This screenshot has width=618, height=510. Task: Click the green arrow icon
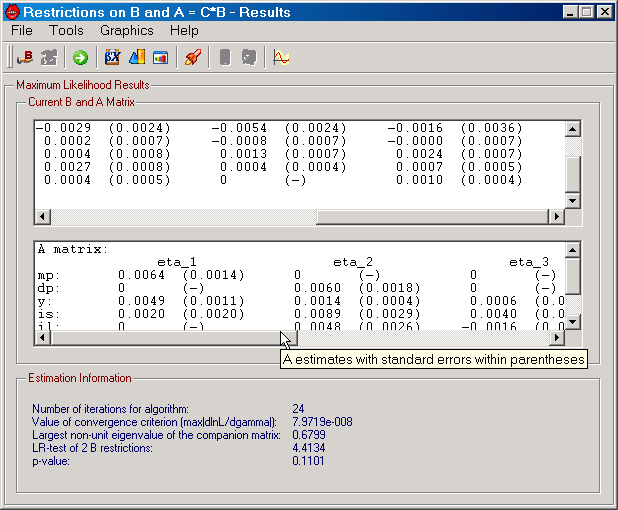click(80, 58)
